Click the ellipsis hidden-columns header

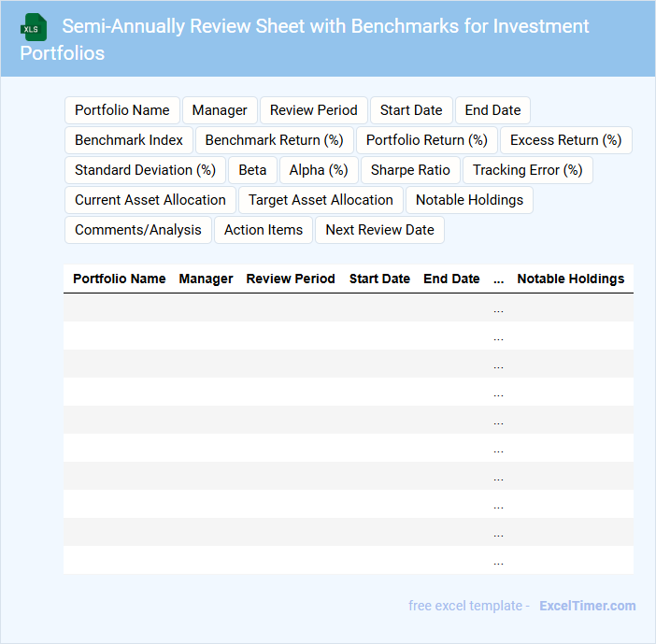(x=498, y=279)
